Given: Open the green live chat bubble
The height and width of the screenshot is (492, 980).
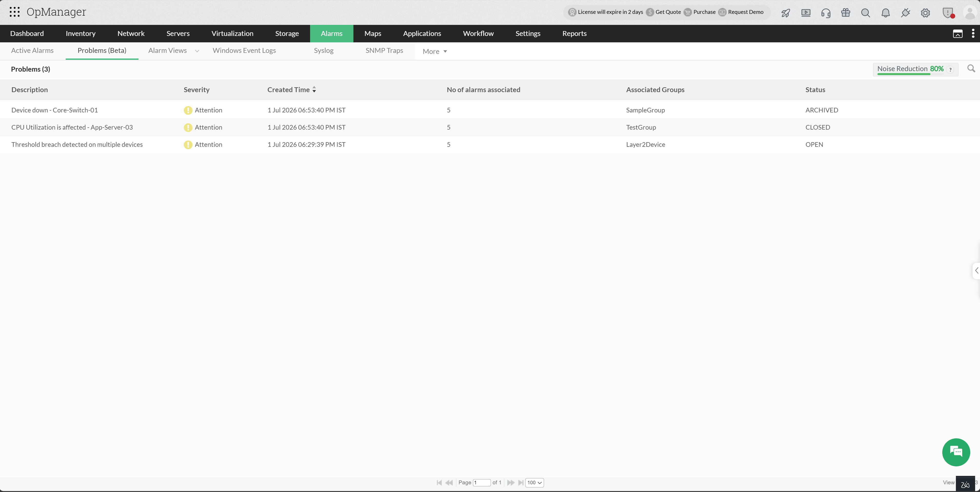Looking at the screenshot, I should pyautogui.click(x=956, y=452).
